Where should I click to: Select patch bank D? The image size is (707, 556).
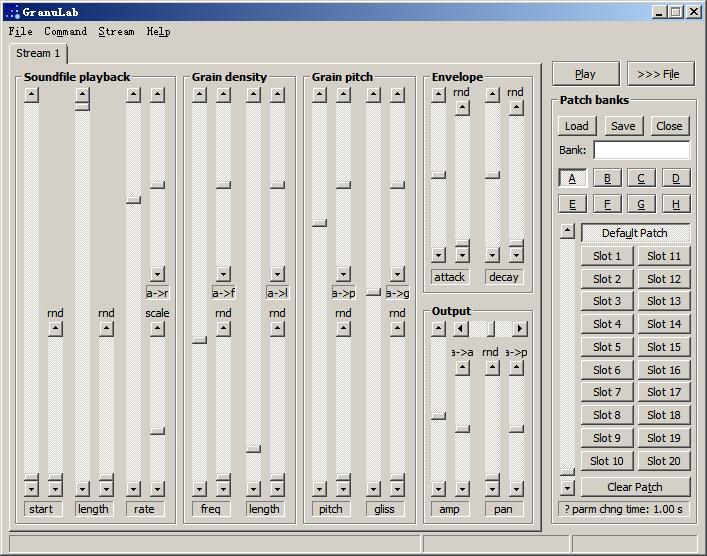675,178
